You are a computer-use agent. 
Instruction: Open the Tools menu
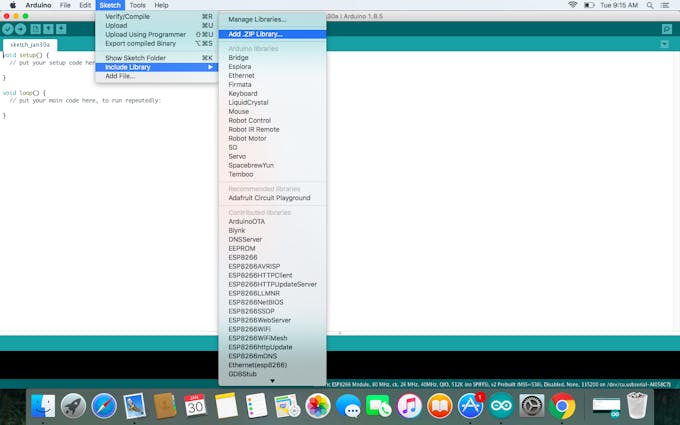pyautogui.click(x=137, y=5)
